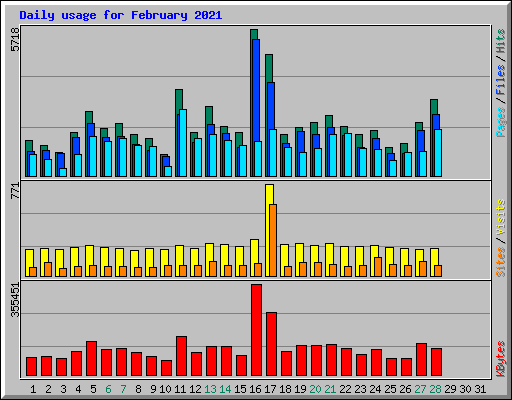Click the red KBytes bar for day 17
The height and width of the screenshot is (400, 512).
point(271,344)
